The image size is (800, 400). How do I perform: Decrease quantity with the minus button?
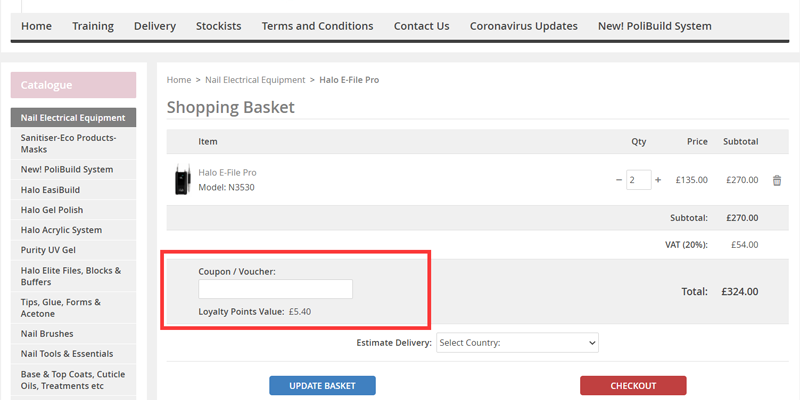tap(619, 180)
